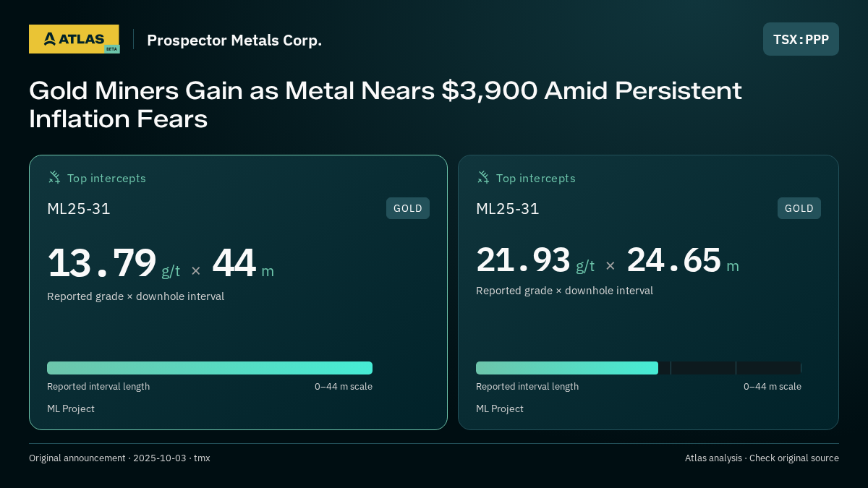The height and width of the screenshot is (488, 868).
Task: Click '0–44 m scale' label in the 21.93 g/t card
Action: point(773,386)
